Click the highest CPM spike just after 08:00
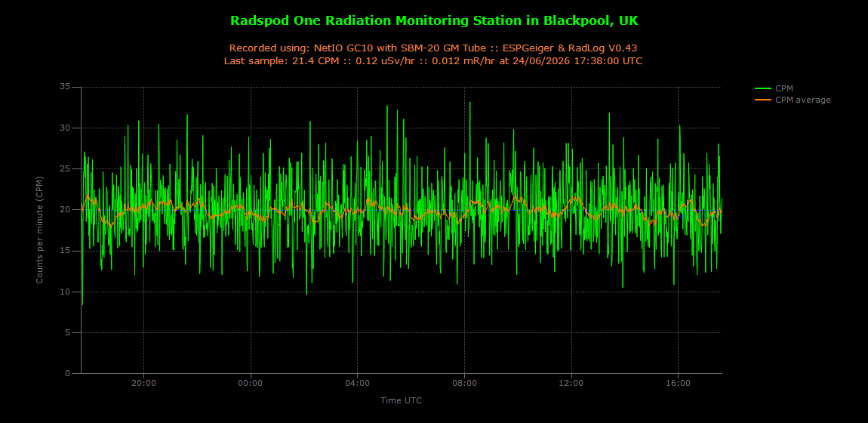868x423 pixels. 470,103
